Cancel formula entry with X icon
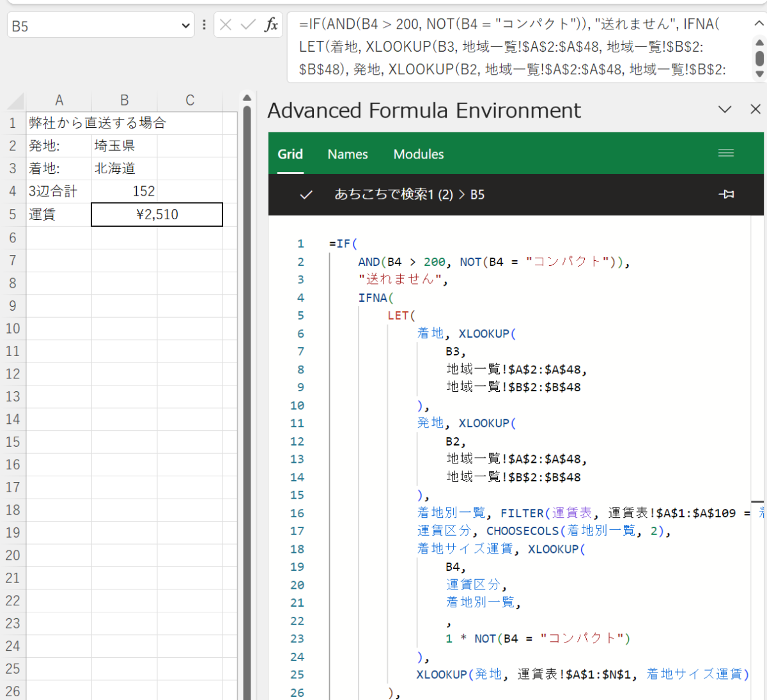Viewport: 767px width, 700px height. click(226, 25)
